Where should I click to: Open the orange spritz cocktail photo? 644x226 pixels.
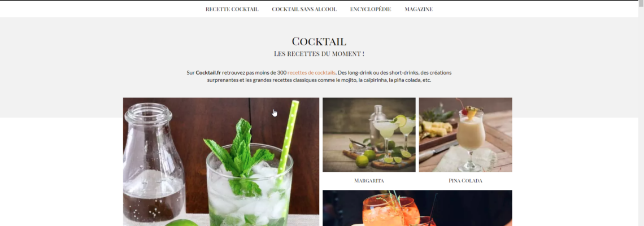click(x=417, y=208)
